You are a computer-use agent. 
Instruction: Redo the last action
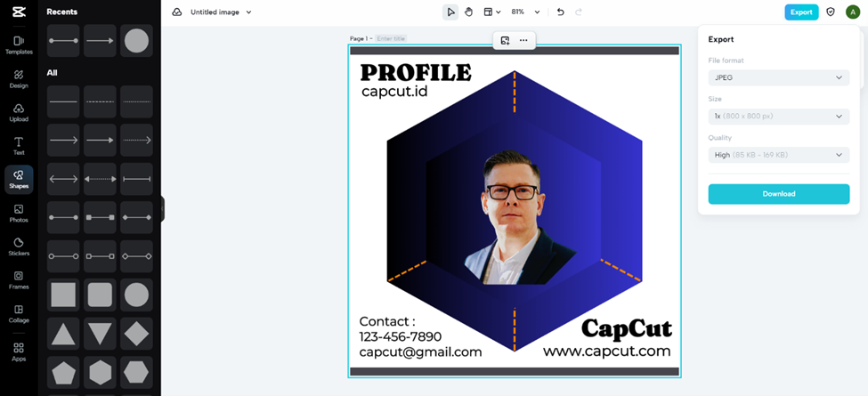click(x=579, y=12)
